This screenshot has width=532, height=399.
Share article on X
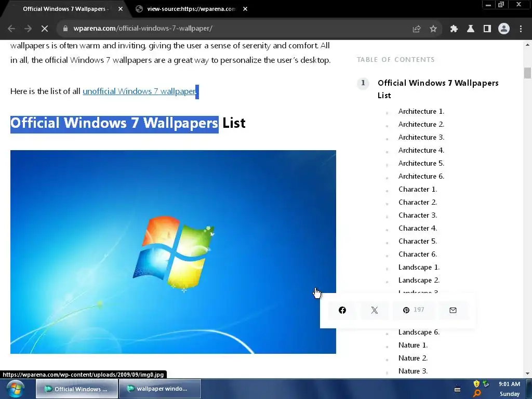375,310
